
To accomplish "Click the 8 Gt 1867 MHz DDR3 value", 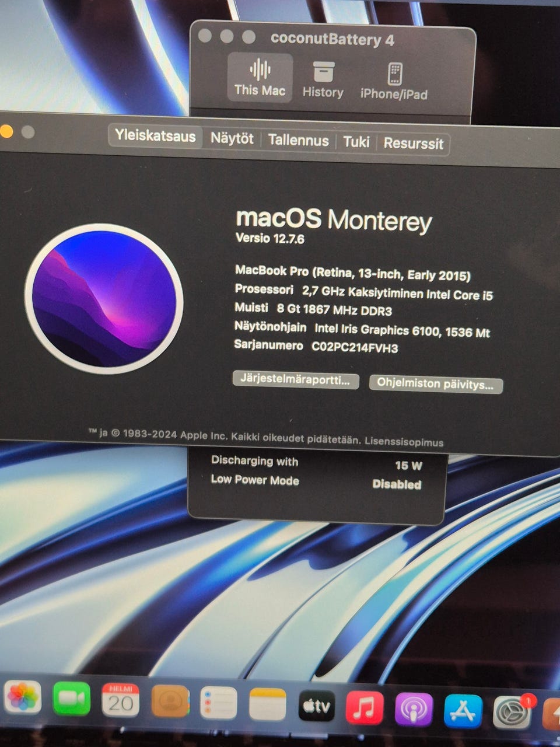I will [334, 310].
